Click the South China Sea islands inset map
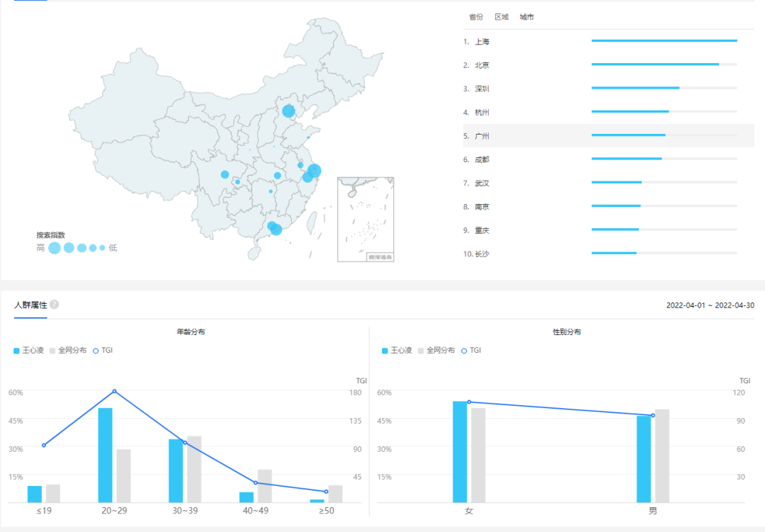 tap(365, 219)
